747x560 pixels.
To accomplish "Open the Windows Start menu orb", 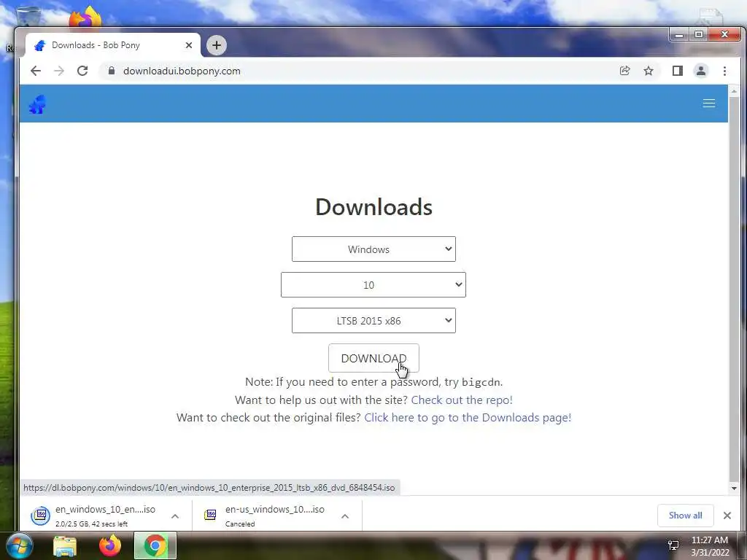I will click(x=19, y=545).
